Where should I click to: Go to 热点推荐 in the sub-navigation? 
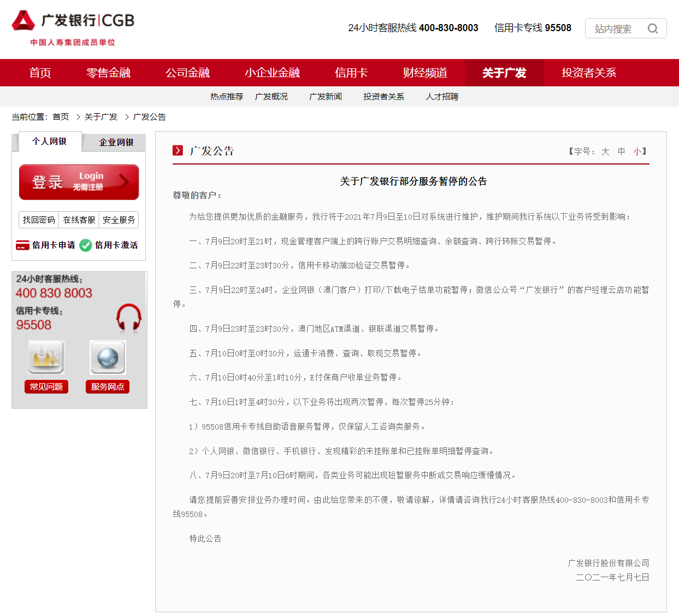[x=227, y=97]
